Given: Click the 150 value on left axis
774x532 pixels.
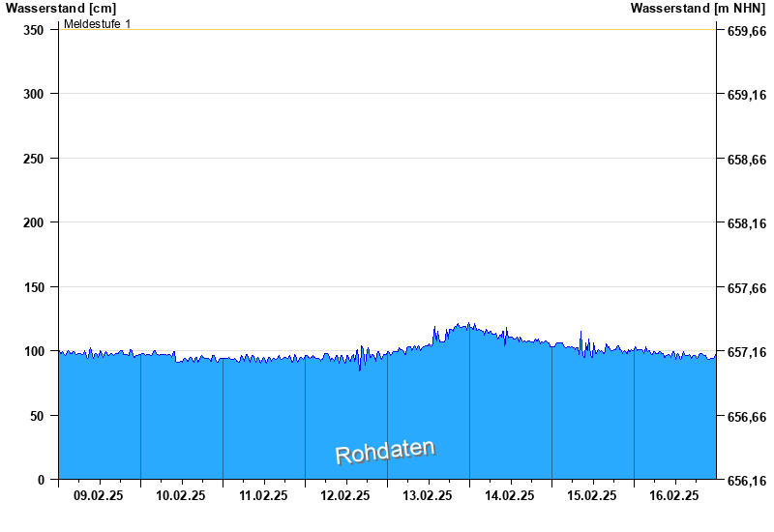Looking at the screenshot, I should pyautogui.click(x=34, y=287).
